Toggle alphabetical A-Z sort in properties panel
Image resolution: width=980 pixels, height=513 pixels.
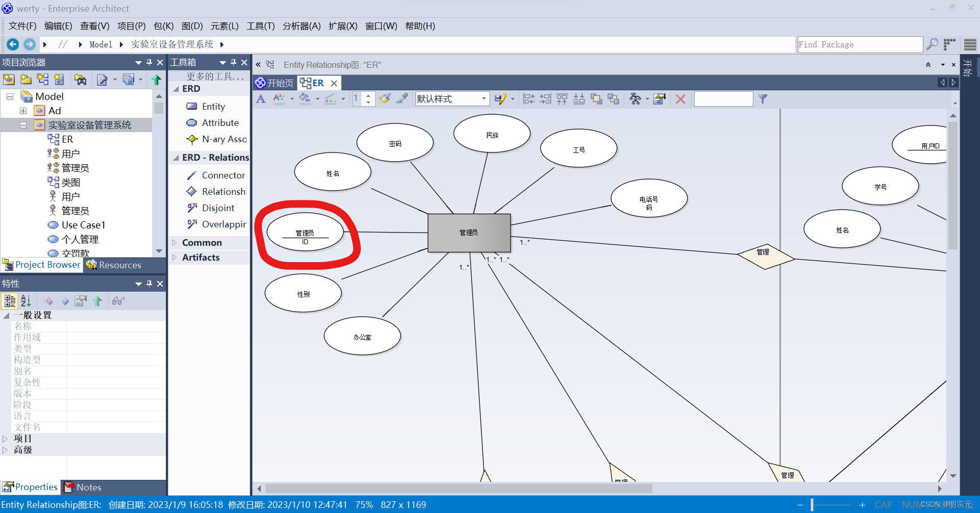click(x=26, y=301)
